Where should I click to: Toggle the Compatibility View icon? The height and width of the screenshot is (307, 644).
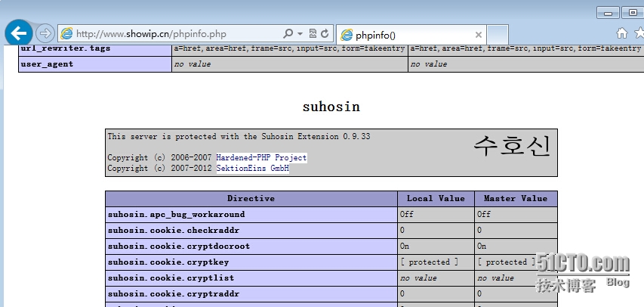(313, 34)
